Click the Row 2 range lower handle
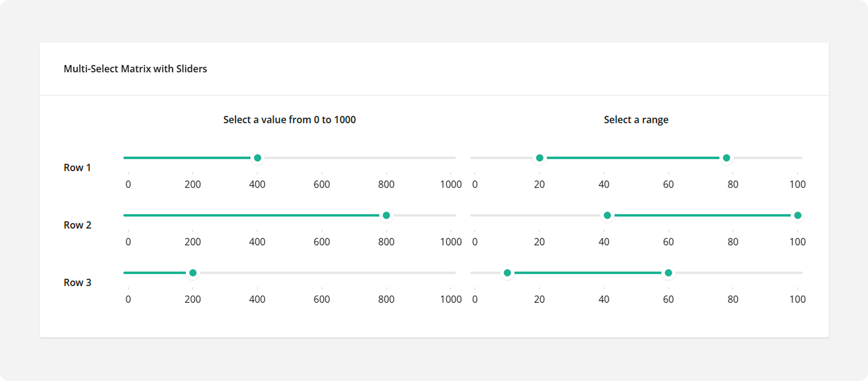The image size is (868, 381). click(x=607, y=215)
